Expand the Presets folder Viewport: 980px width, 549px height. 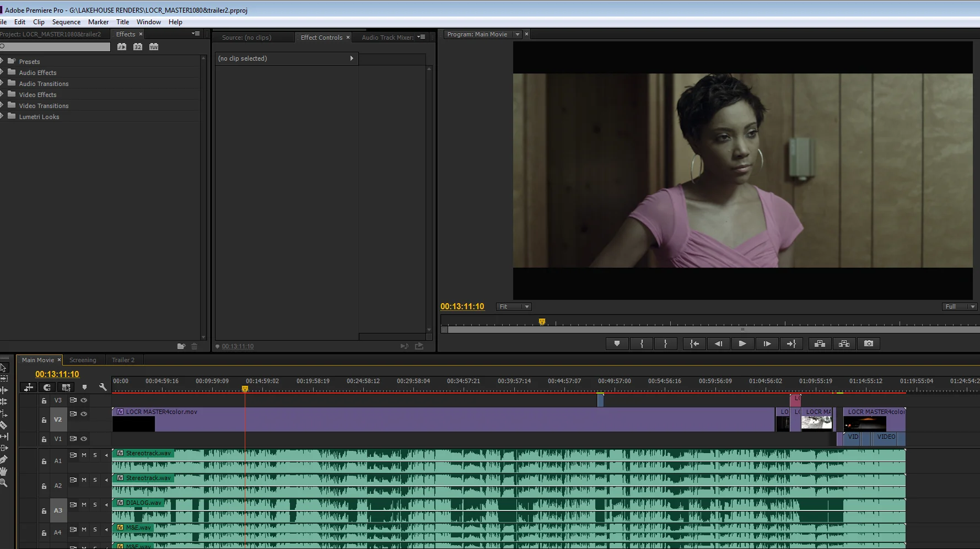[x=2, y=61]
